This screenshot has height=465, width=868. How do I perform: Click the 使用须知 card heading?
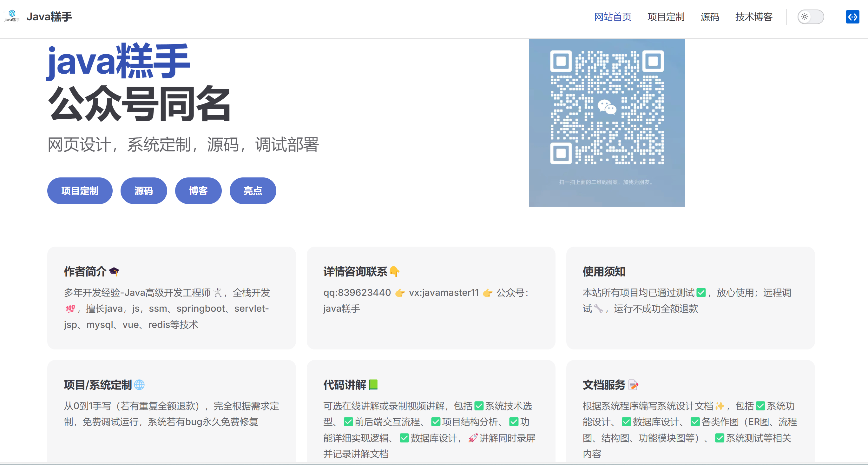(x=604, y=271)
